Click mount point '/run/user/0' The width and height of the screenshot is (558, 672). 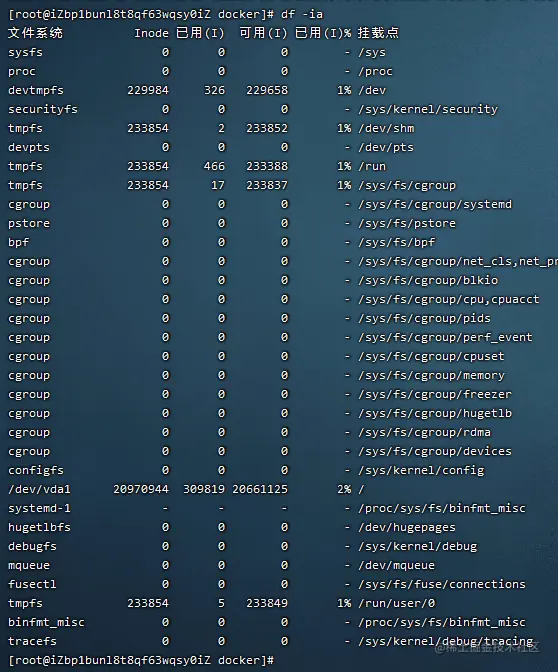(396, 603)
